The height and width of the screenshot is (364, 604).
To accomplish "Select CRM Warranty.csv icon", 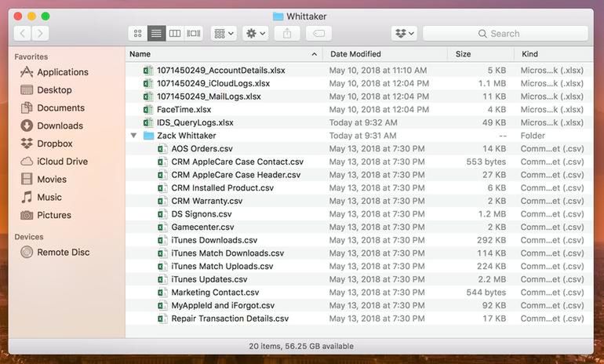I will point(162,201).
